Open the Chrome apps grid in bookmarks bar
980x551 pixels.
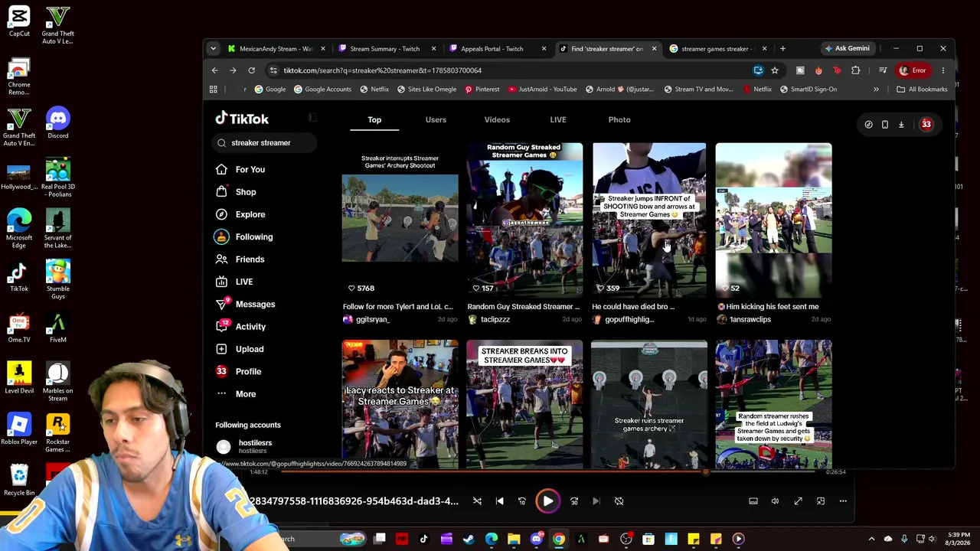click(x=214, y=90)
